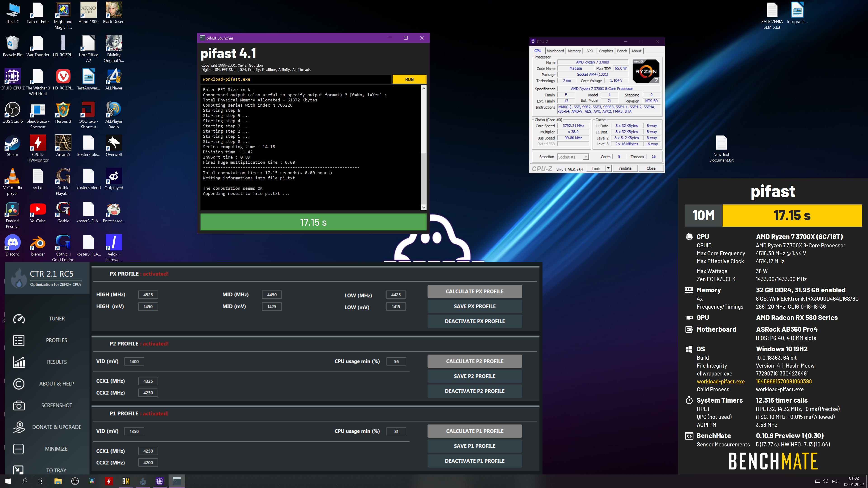The width and height of the screenshot is (868, 488).
Task: Expand the CPU-Z socket Selection dropdown
Action: (x=573, y=157)
